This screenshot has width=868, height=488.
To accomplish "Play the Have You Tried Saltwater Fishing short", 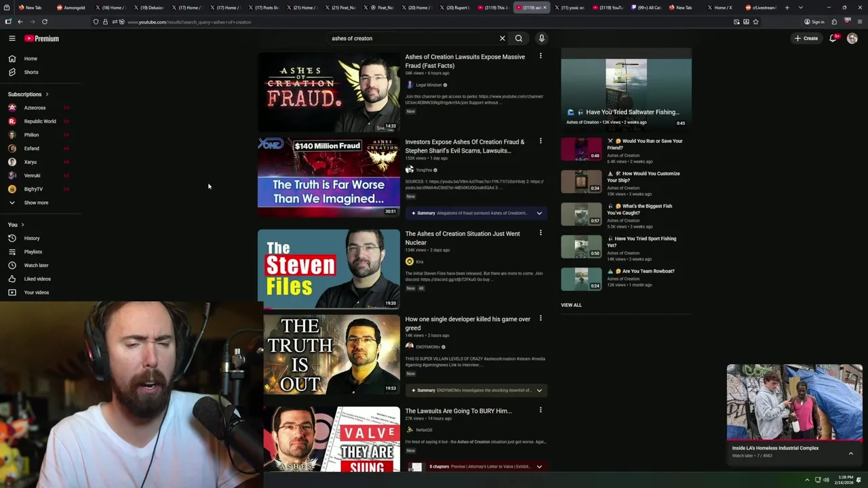I will tap(626, 88).
